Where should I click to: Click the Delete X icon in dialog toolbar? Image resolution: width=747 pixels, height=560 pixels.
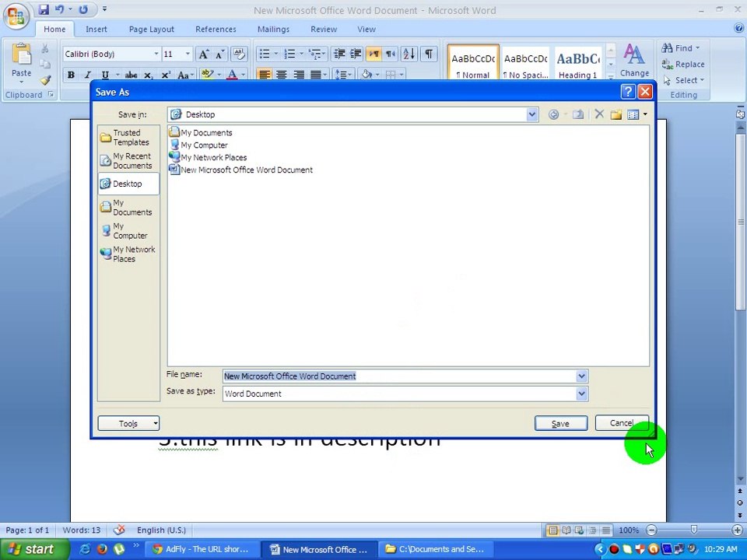599,114
